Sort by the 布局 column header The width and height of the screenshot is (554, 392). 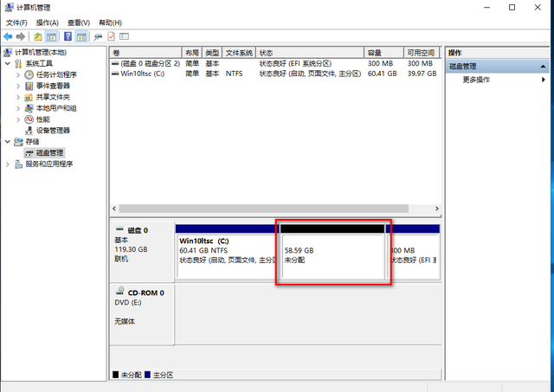click(x=192, y=53)
